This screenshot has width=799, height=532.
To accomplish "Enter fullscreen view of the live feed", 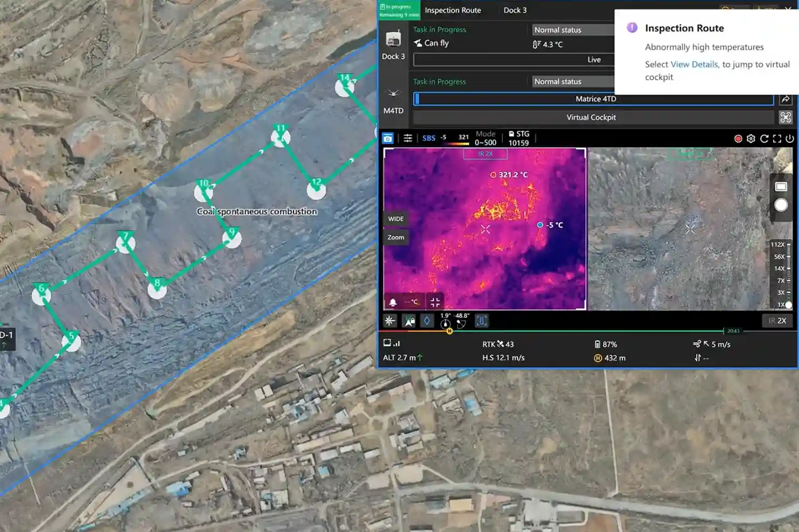I will (x=777, y=138).
